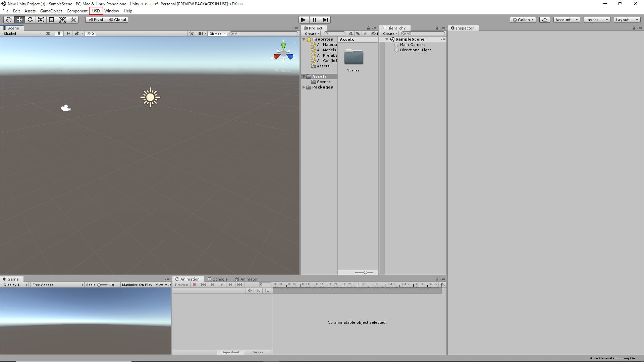The image size is (644, 362).
Task: Select the Directional Light sun gizmo
Action: click(150, 97)
